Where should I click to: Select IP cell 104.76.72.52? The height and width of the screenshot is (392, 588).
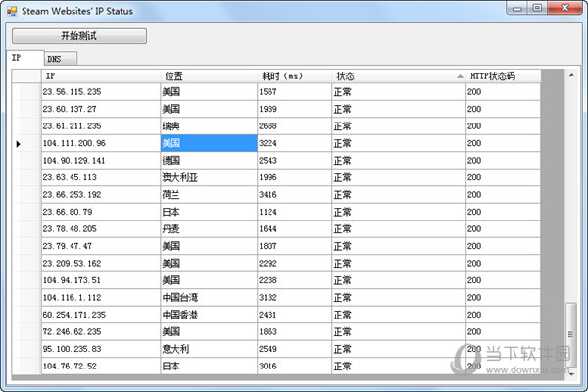click(x=101, y=367)
